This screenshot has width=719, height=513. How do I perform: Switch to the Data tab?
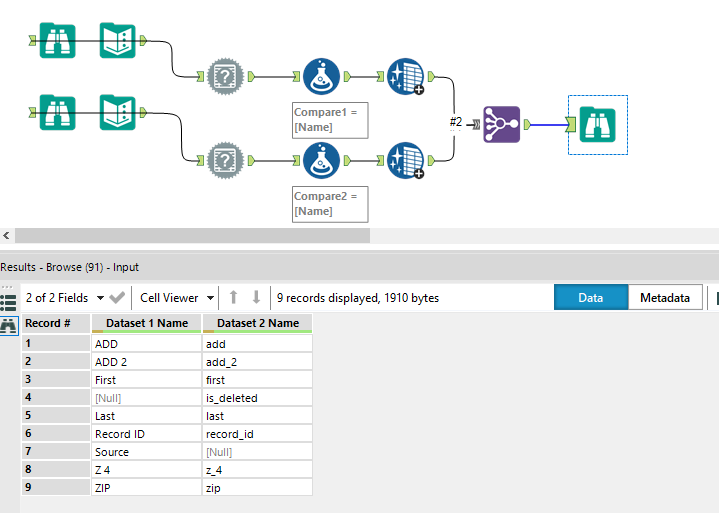[x=591, y=298]
